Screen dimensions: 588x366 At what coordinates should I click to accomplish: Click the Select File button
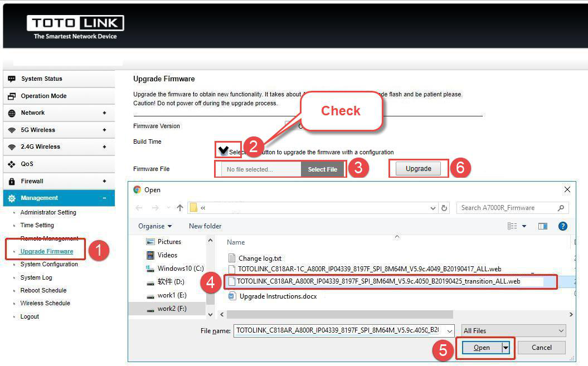[323, 169]
